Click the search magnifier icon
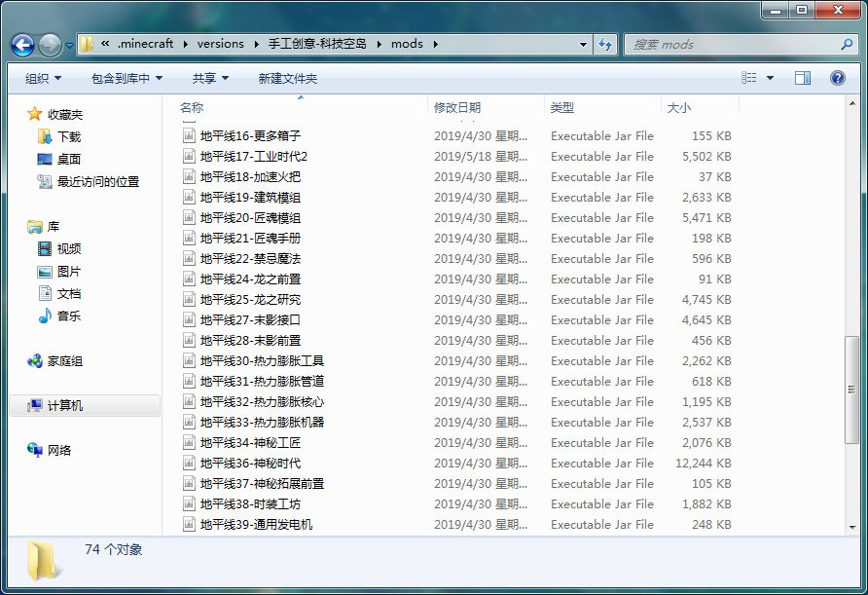This screenshot has width=868, height=595. click(847, 45)
